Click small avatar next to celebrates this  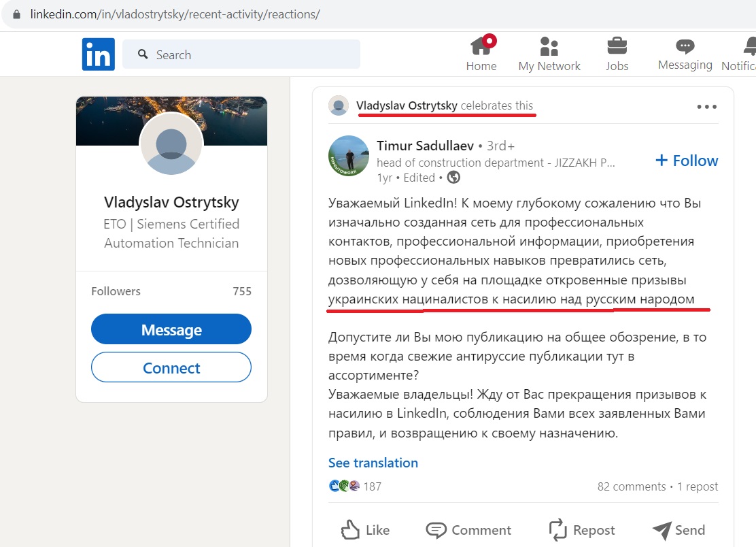pos(339,105)
